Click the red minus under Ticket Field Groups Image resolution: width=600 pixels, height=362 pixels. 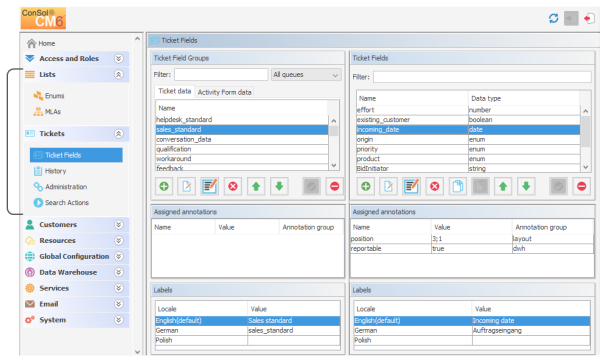click(x=334, y=186)
